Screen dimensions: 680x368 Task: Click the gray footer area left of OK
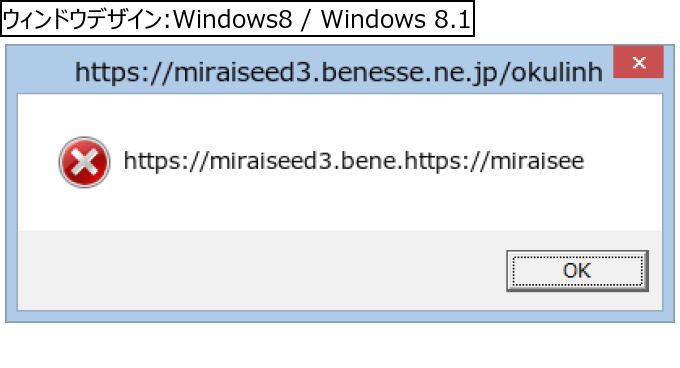[260, 270]
